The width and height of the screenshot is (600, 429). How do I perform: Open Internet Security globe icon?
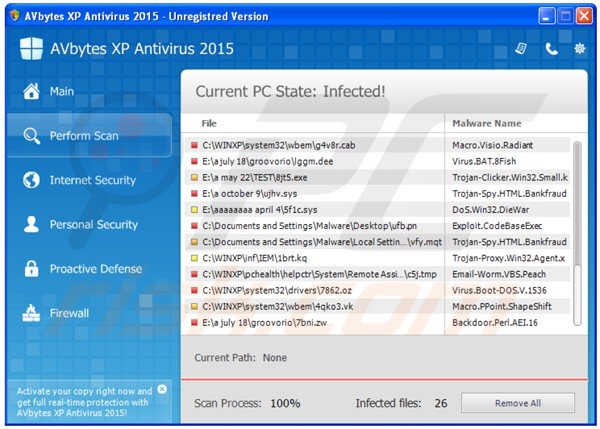tap(31, 180)
